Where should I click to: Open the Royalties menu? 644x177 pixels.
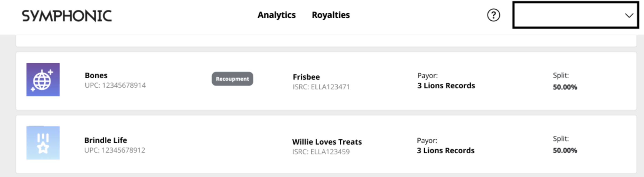tap(331, 15)
